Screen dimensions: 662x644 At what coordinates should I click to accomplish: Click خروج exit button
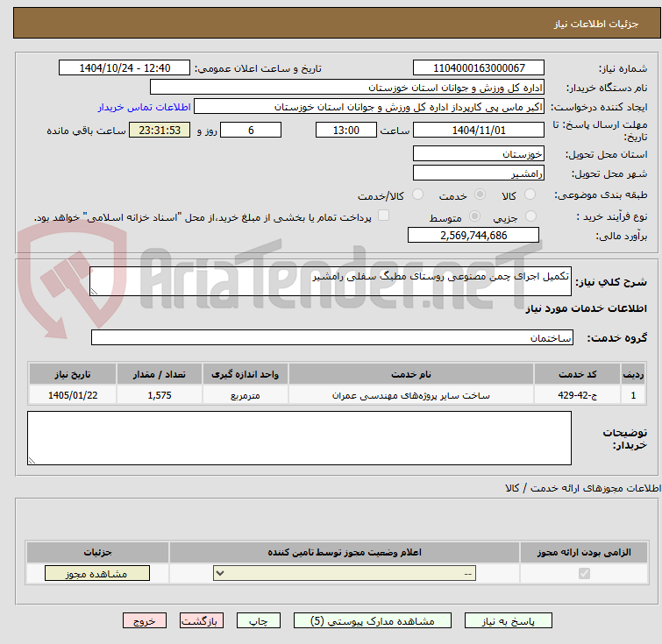click(x=145, y=621)
